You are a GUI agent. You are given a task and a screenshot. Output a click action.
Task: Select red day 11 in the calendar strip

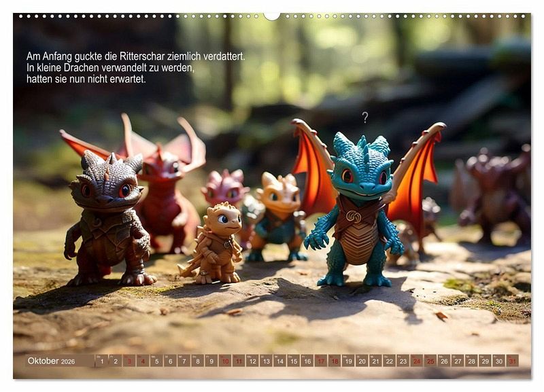pyautogui.click(x=239, y=361)
